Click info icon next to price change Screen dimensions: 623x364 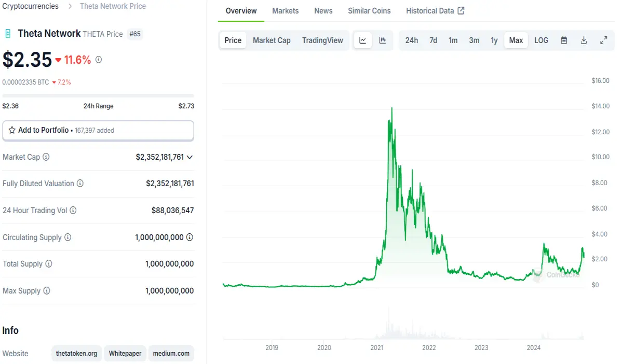(x=99, y=60)
